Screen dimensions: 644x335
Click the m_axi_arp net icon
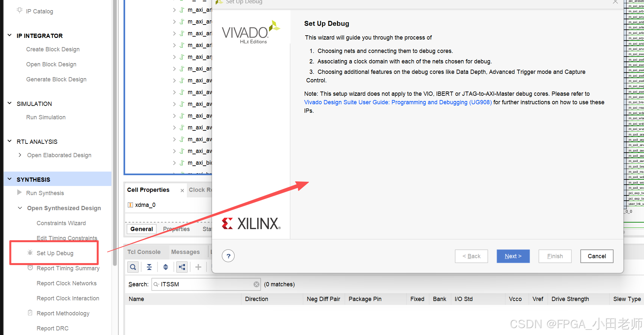pyautogui.click(x=182, y=57)
